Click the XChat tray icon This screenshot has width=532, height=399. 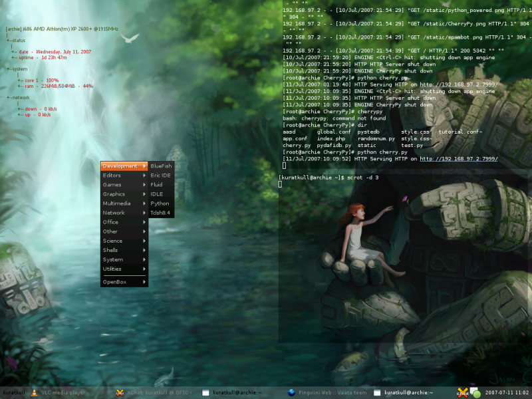point(463,392)
